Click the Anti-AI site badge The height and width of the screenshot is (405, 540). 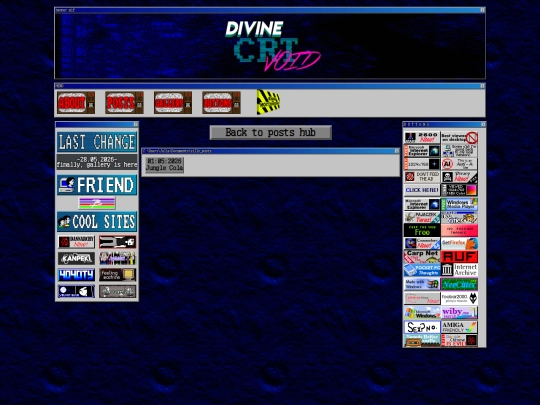coord(459,164)
